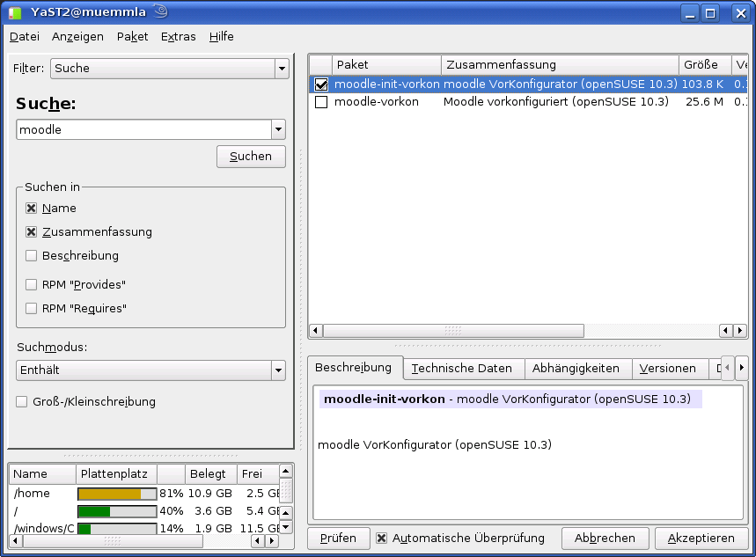Screen dimensions: 756x557
Task: Sort by the Paket column header
Action: pyautogui.click(x=386, y=64)
